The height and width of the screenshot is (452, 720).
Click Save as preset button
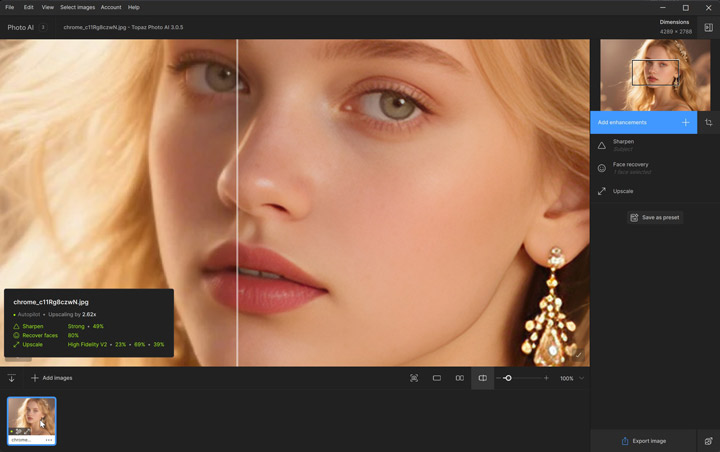655,218
